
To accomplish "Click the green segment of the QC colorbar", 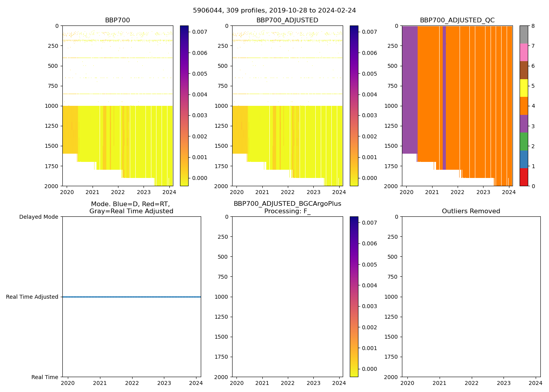I will coord(524,141).
